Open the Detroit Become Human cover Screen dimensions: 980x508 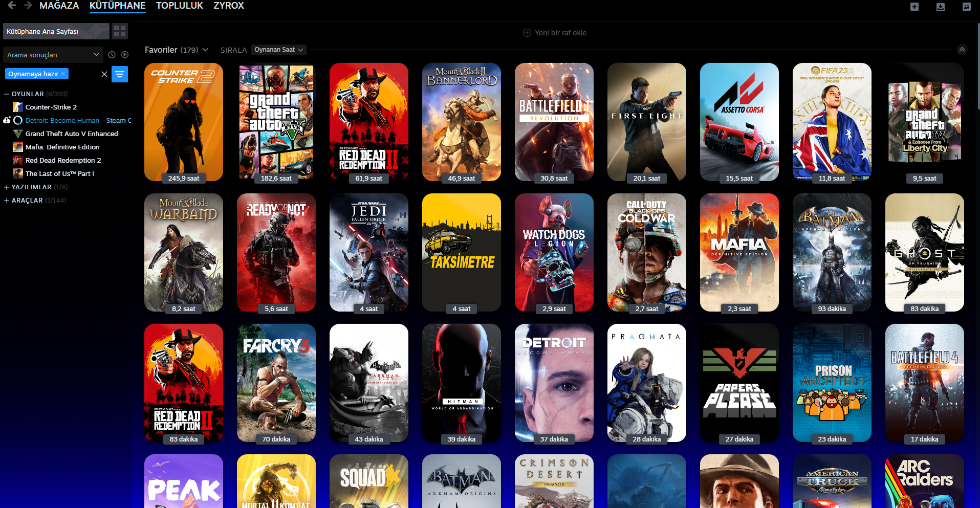[554, 383]
